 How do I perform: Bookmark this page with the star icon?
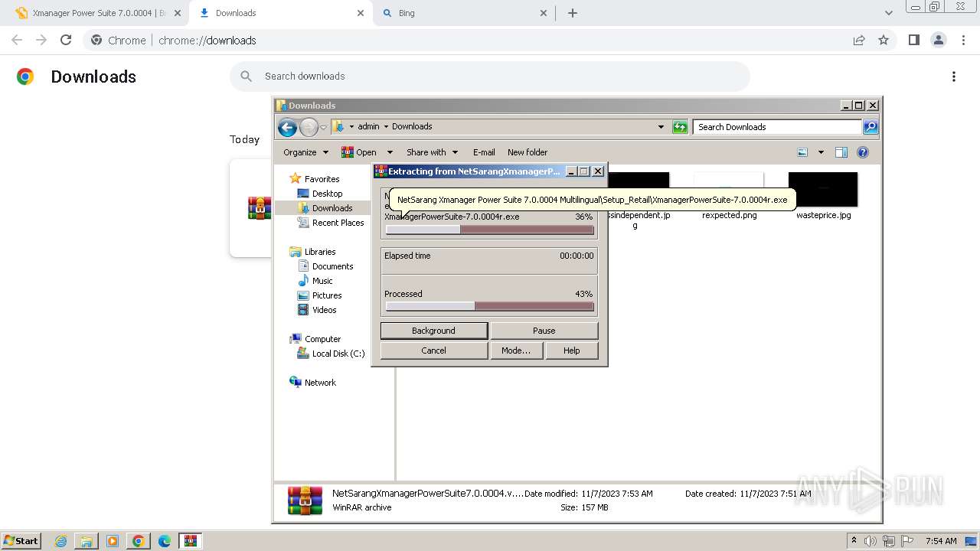[x=884, y=40]
